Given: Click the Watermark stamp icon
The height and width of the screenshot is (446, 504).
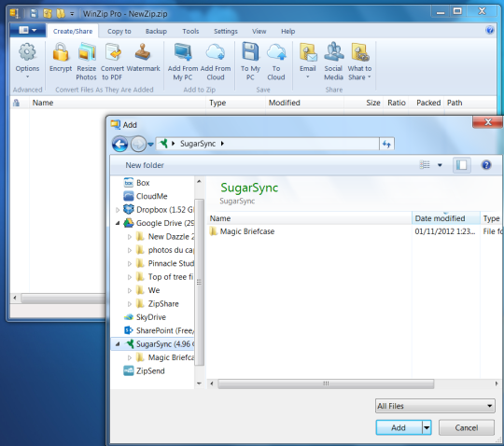Looking at the screenshot, I should tap(143, 52).
